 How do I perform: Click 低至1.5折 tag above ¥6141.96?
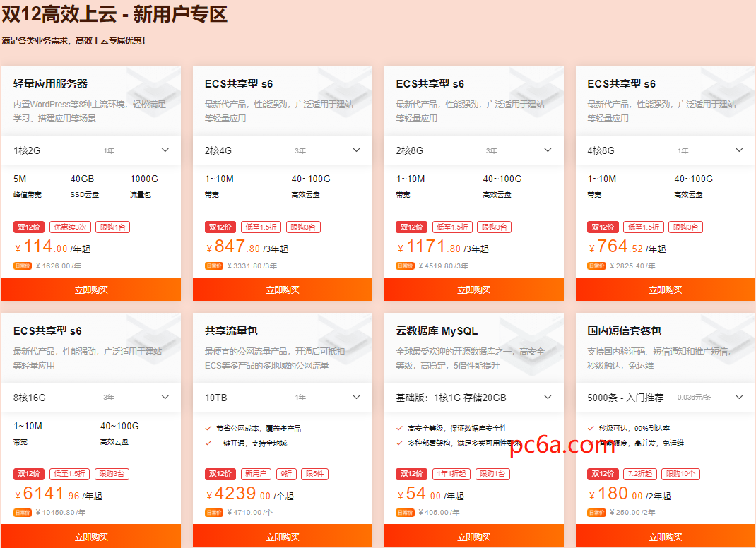[x=70, y=474]
